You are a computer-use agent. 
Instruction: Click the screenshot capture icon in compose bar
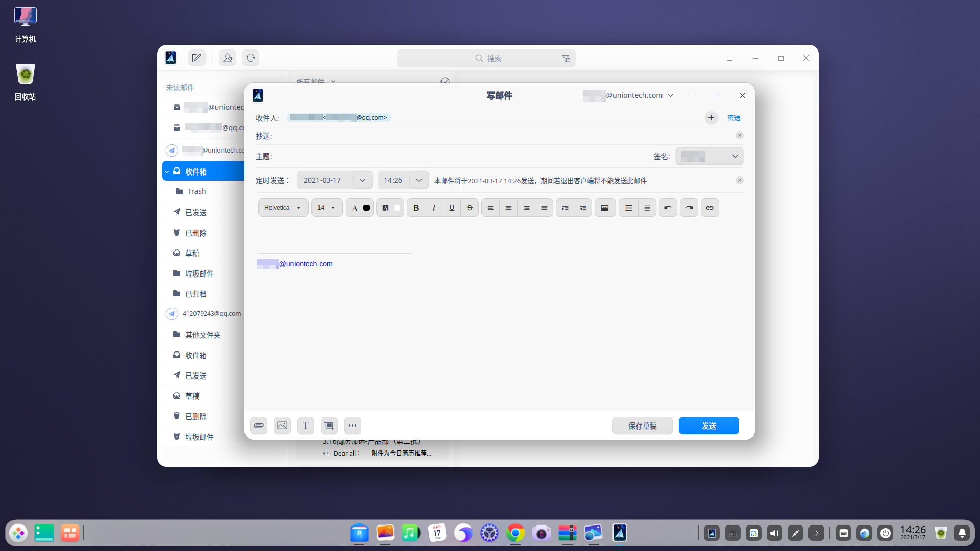[x=329, y=425]
